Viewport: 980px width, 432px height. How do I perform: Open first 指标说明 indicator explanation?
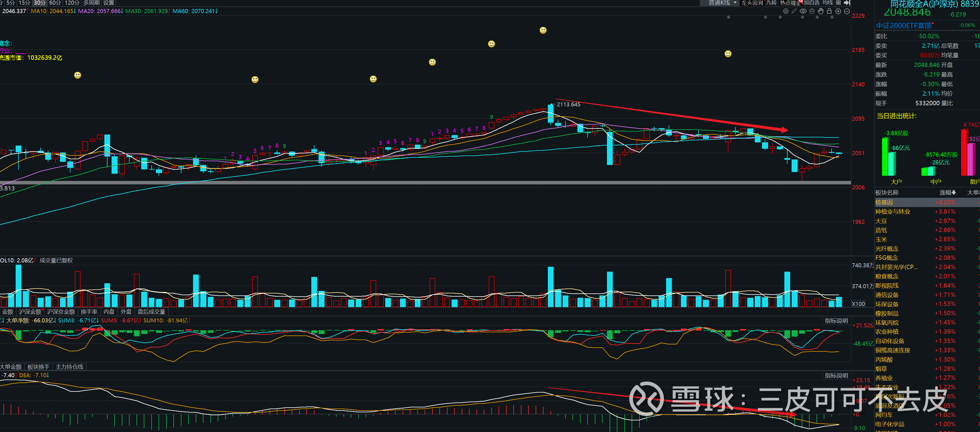pos(836,321)
